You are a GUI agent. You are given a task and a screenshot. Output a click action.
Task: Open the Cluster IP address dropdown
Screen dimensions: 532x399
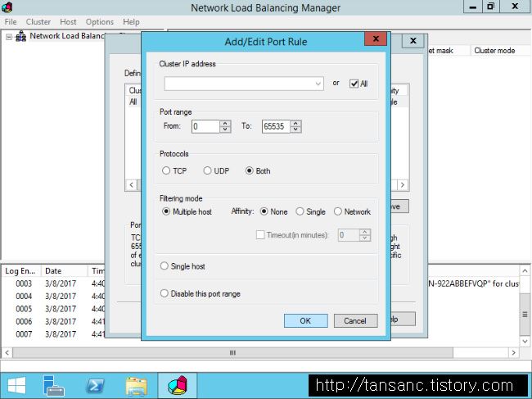click(x=318, y=84)
